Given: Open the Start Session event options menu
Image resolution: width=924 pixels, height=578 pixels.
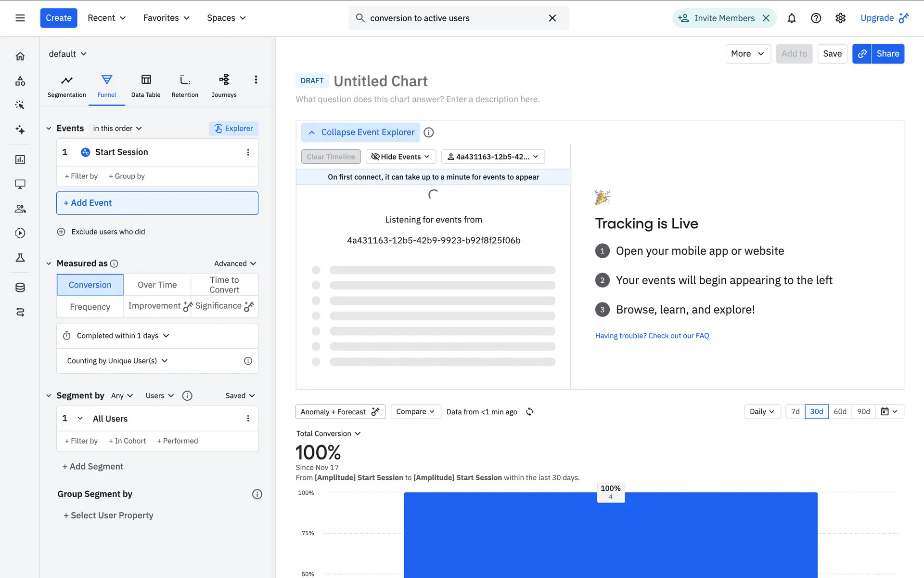Looking at the screenshot, I should coord(248,152).
